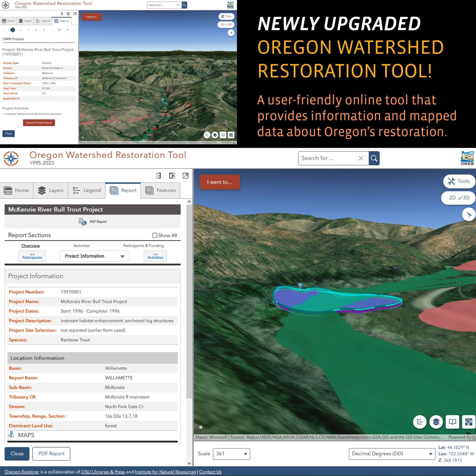This screenshot has height=476, width=476.
Task: Open the basemap icon on the lower map
Action: [469, 422]
